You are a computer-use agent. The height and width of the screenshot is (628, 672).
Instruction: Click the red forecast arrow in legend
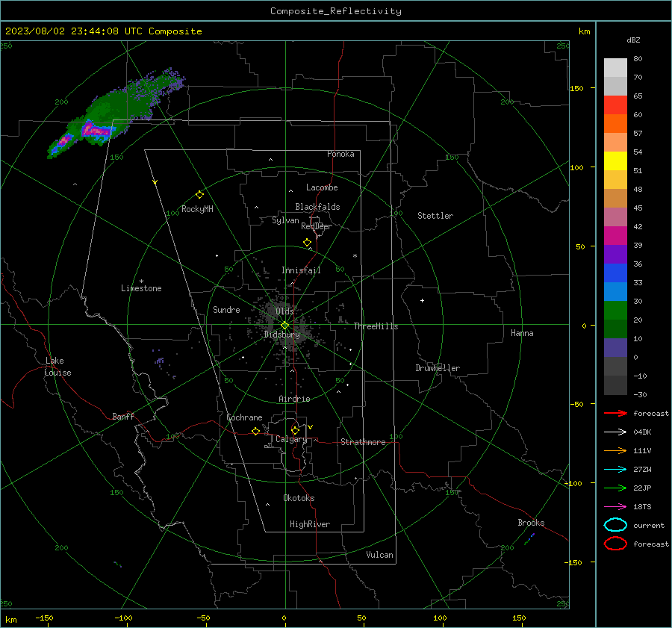[615, 413]
